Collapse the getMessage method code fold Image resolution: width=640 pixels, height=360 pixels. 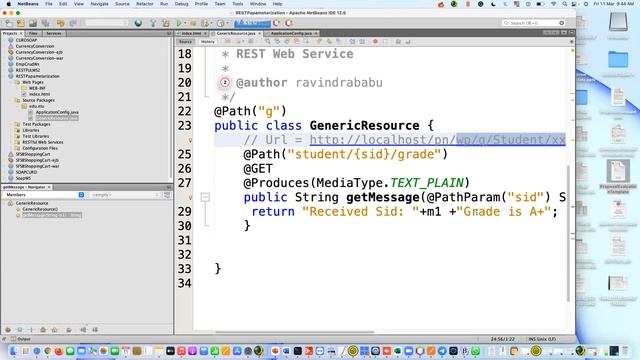click(205, 198)
